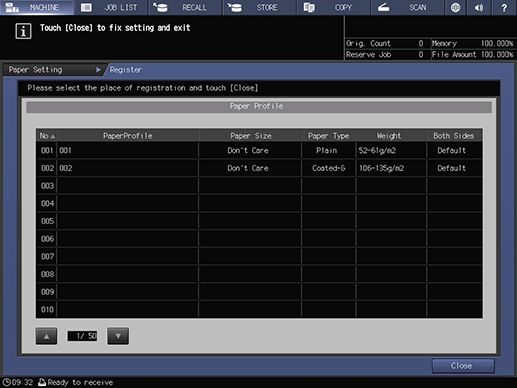Image resolution: width=517 pixels, height=388 pixels.
Task: Switch to the MACHINE tab
Action: pos(37,7)
